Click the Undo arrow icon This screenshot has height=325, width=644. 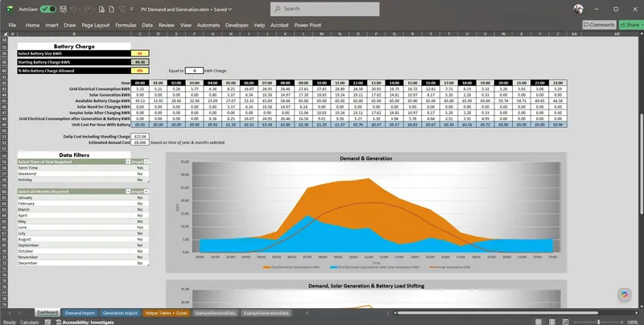(74, 9)
